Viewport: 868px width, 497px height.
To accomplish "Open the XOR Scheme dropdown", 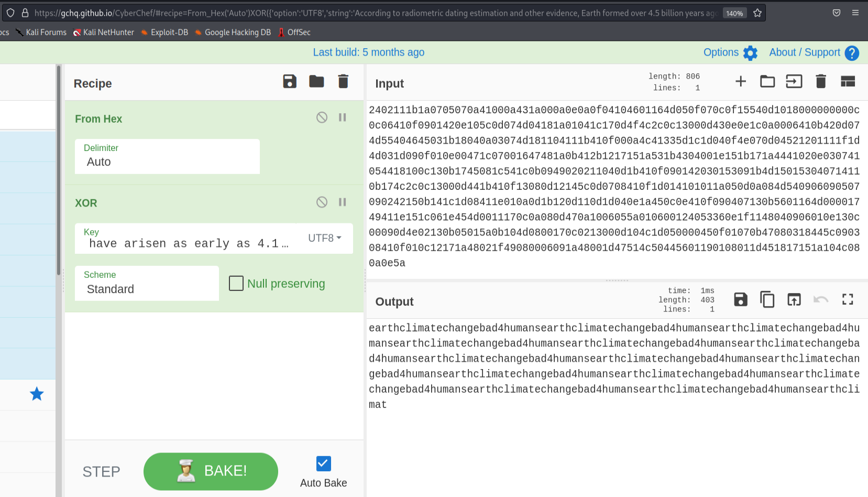I will [x=147, y=283].
